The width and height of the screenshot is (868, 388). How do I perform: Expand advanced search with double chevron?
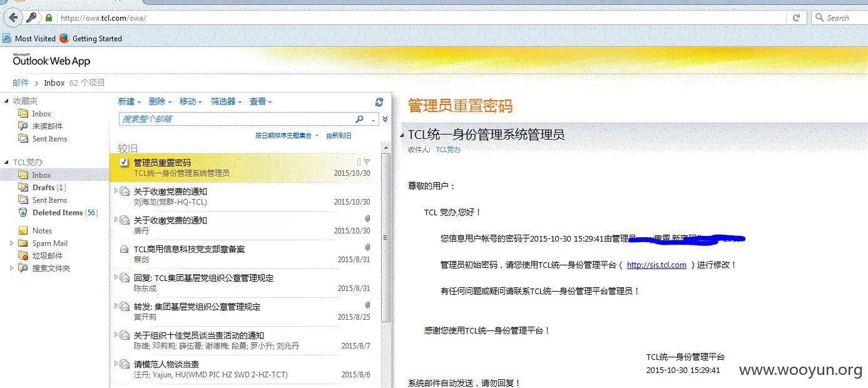pos(385,119)
